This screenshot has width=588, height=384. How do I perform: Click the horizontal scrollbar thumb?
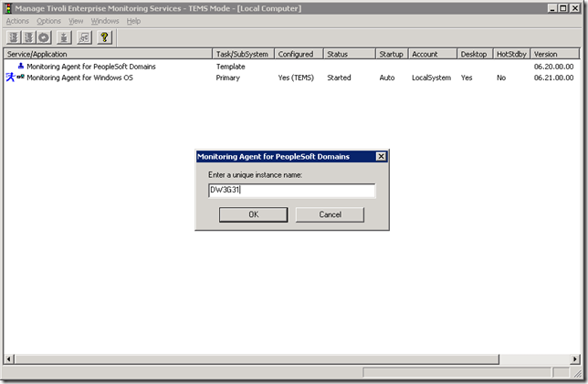click(x=257, y=358)
